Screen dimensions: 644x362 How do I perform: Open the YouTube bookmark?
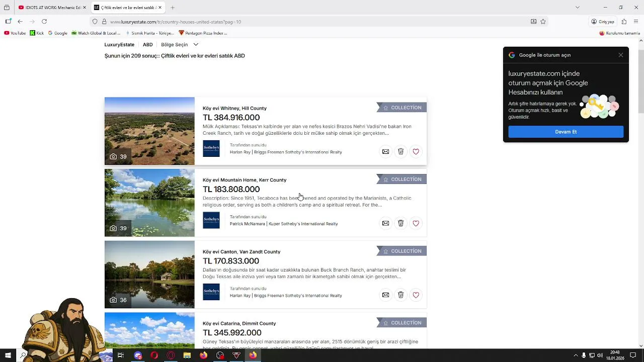pos(15,33)
